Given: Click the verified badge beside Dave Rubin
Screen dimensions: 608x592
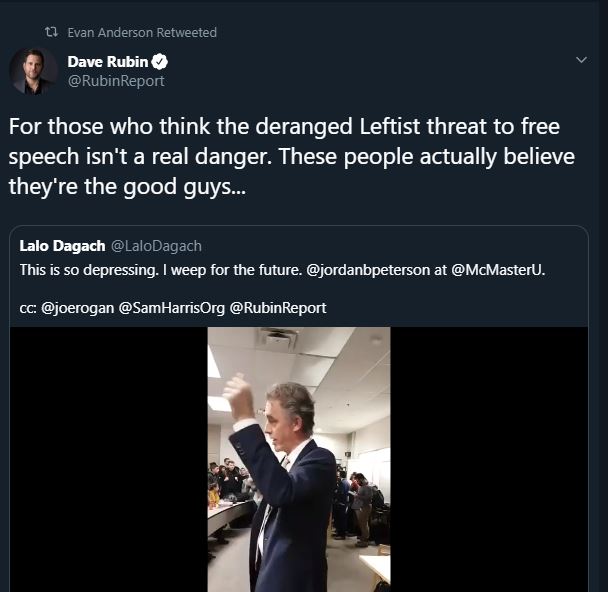Looking at the screenshot, I should pos(160,62).
